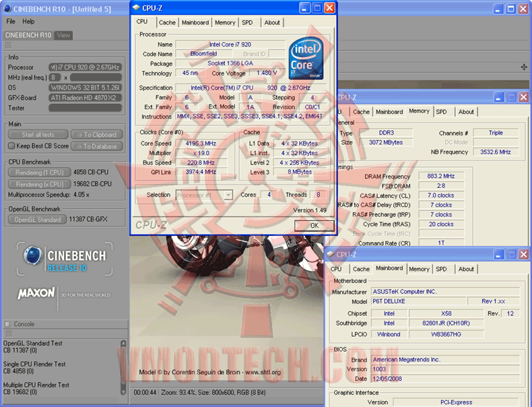Open Cache tab in the Memory CPU-Z window
Viewport: 532px width, 407px height.
(361, 112)
